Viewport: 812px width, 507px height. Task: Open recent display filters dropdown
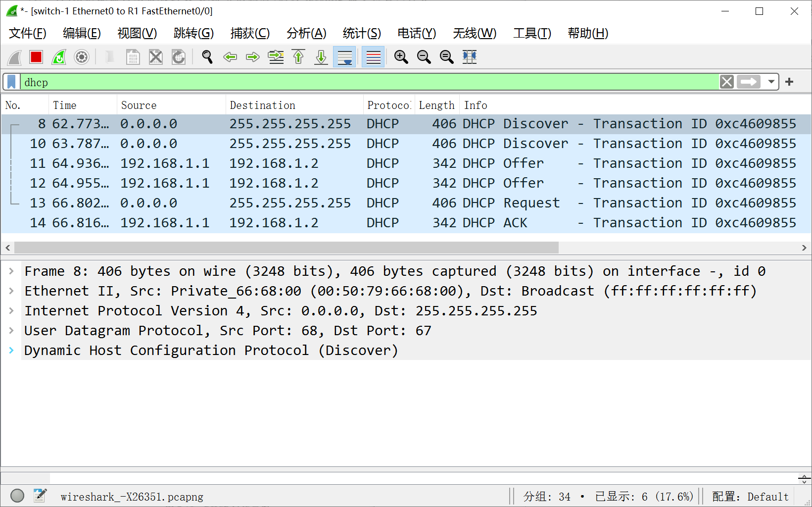[x=771, y=82]
